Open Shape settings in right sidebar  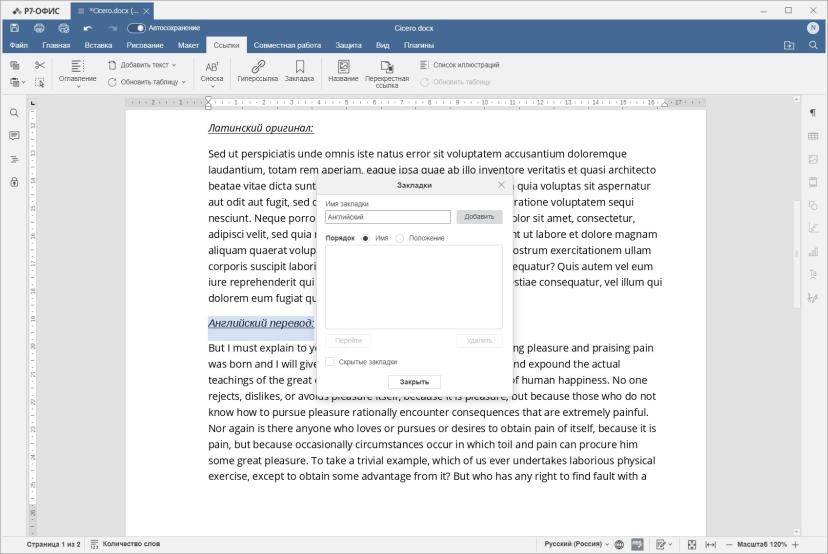click(813, 205)
